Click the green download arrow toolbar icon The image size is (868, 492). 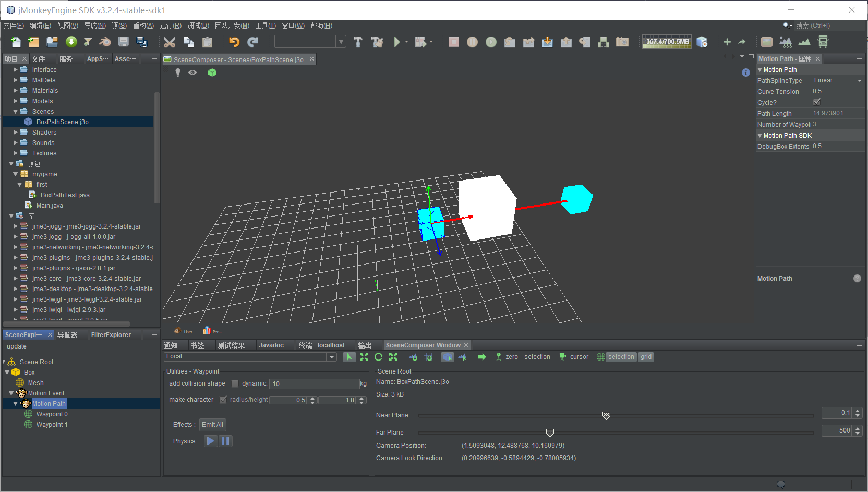point(71,42)
